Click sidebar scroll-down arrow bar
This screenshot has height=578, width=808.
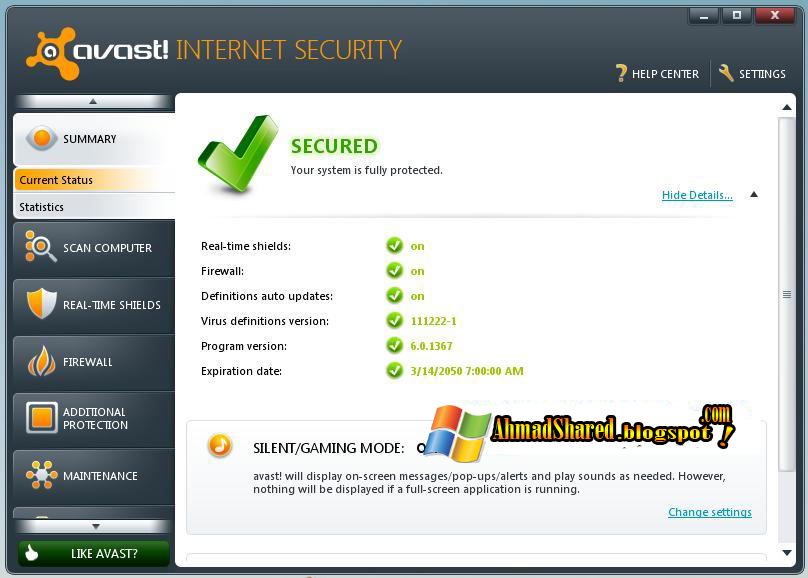tap(95, 526)
